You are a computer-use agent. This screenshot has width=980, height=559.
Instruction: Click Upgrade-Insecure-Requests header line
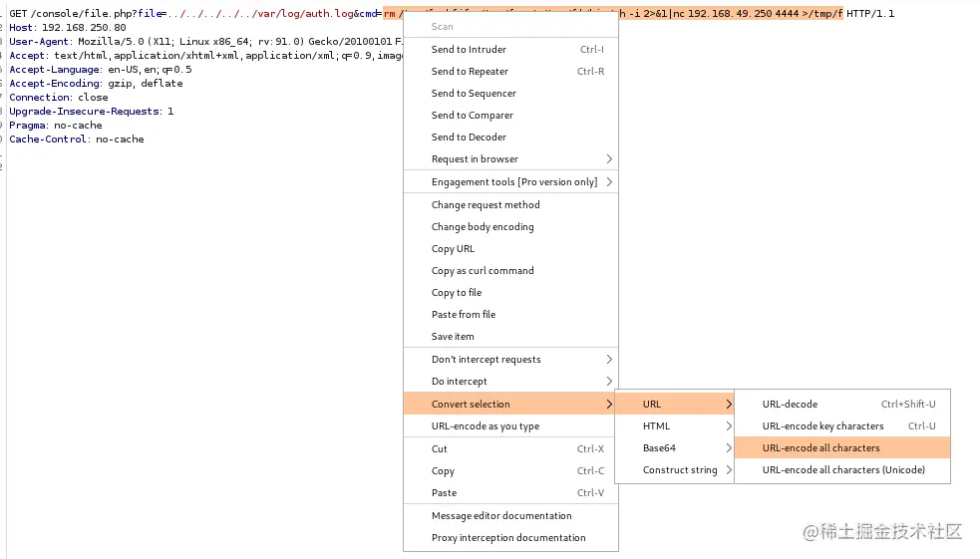point(92,112)
